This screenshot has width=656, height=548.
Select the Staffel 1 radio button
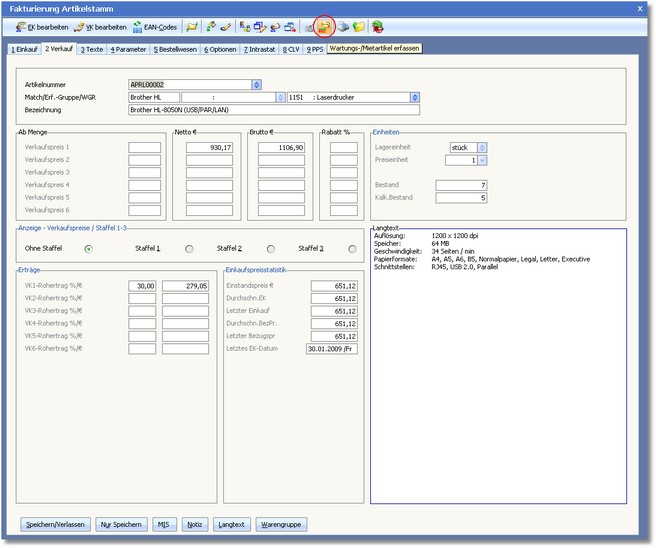tap(189, 249)
